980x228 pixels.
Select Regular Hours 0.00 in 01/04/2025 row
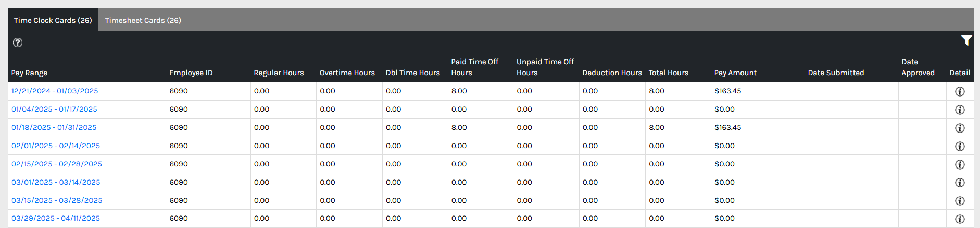pyautogui.click(x=262, y=109)
